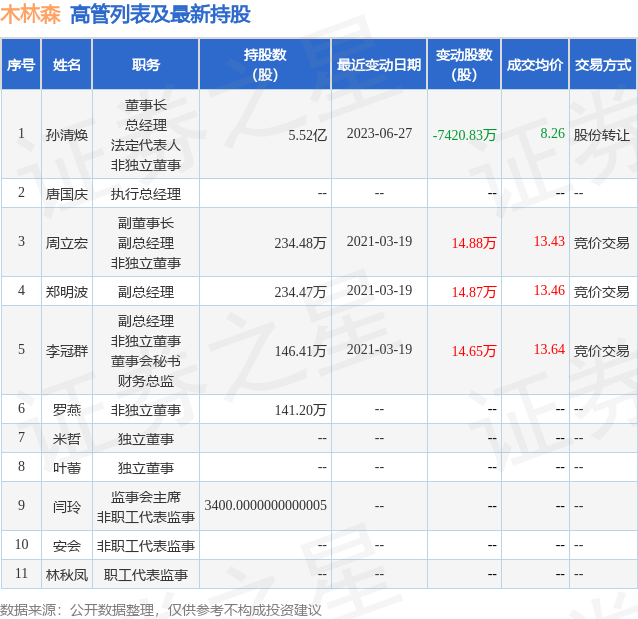Select the name 李冠群
This screenshot has height=619, width=638.
coord(67,351)
